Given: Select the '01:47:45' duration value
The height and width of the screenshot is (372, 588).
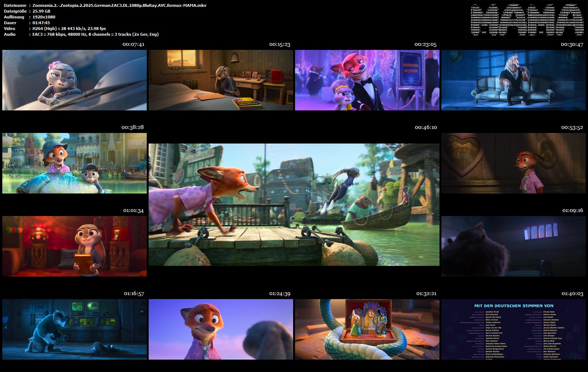Looking at the screenshot, I should (x=41, y=23).
